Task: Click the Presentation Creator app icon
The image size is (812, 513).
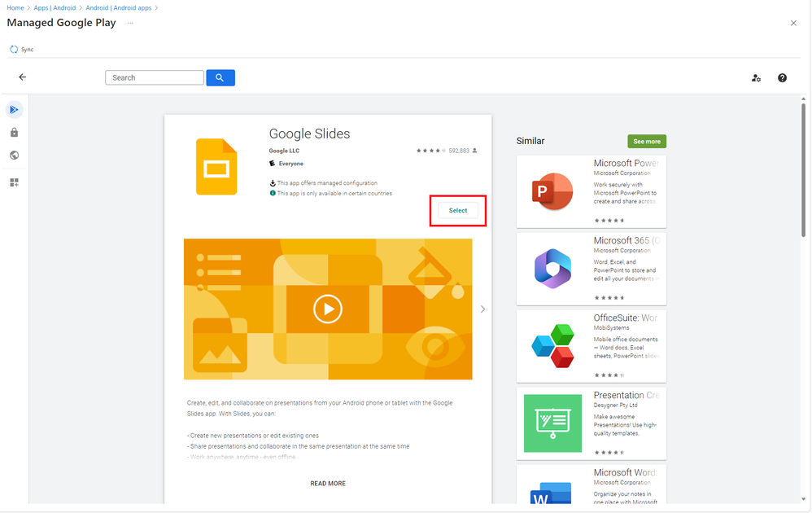Action: tap(552, 423)
